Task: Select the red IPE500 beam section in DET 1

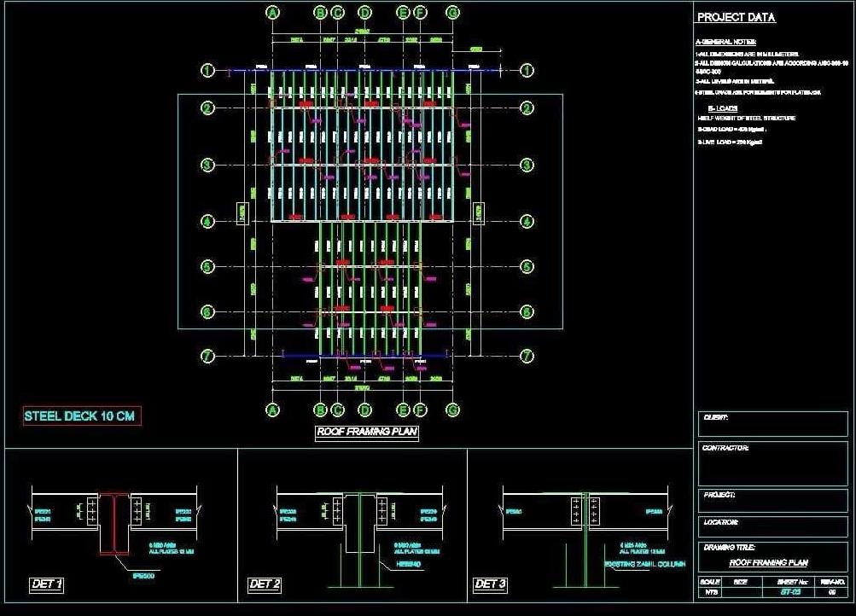Action: tap(114, 524)
